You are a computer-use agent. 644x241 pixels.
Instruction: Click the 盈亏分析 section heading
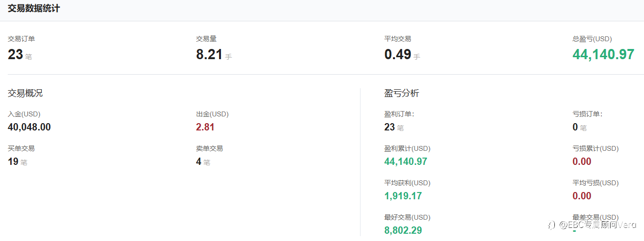tap(402, 93)
